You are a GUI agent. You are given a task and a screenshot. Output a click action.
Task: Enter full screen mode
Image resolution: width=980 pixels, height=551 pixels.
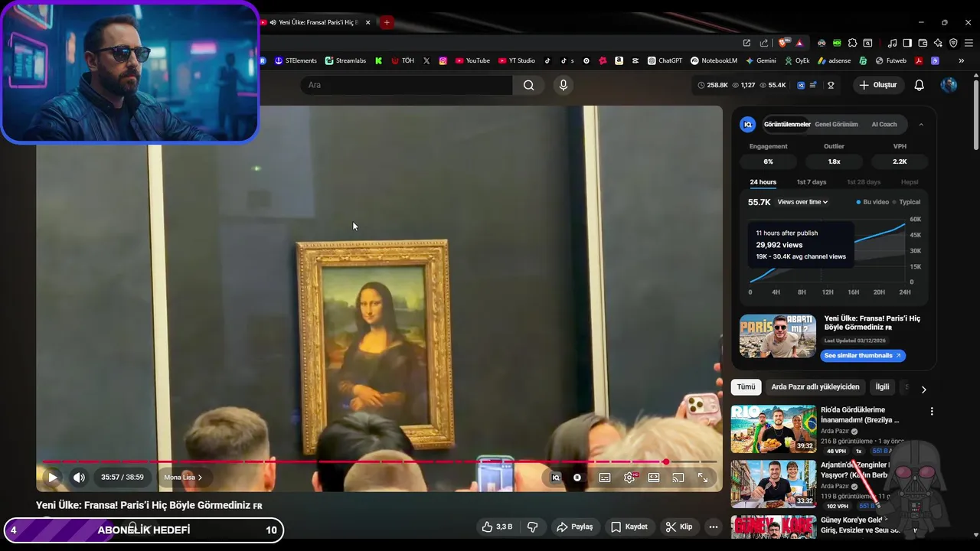703,478
